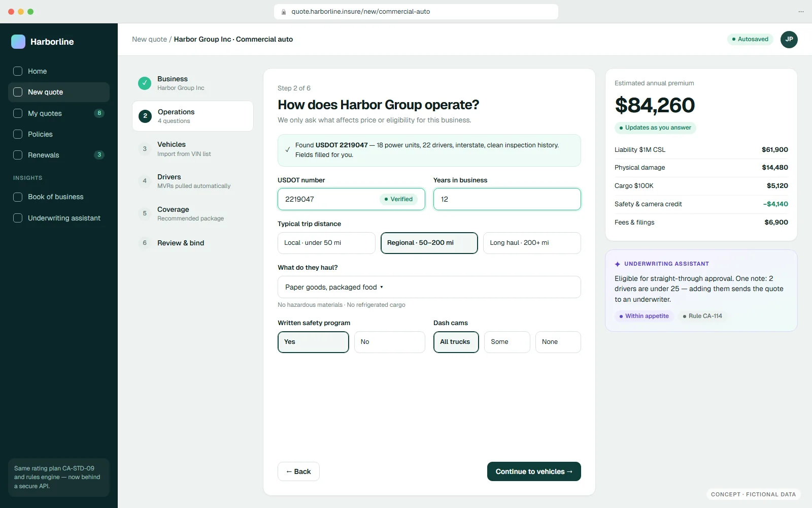812x508 pixels.
Task: Go to the Operations step
Action: (x=193, y=116)
